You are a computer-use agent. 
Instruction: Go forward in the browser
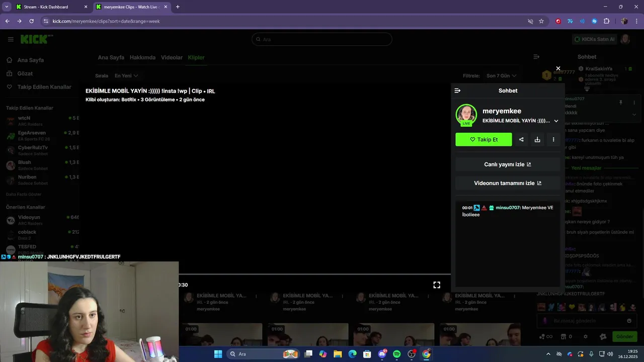pyautogui.click(x=19, y=21)
